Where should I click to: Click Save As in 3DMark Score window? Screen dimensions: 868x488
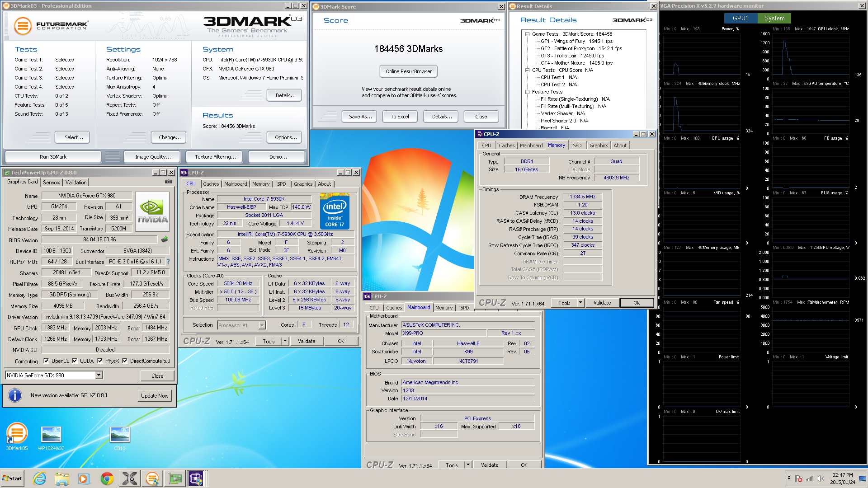(x=360, y=117)
